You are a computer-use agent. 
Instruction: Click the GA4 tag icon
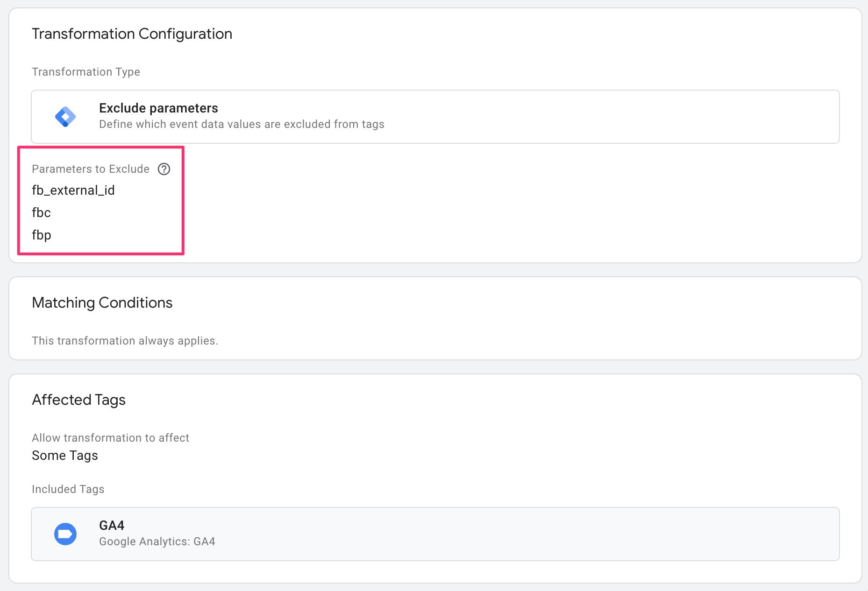[x=65, y=534]
